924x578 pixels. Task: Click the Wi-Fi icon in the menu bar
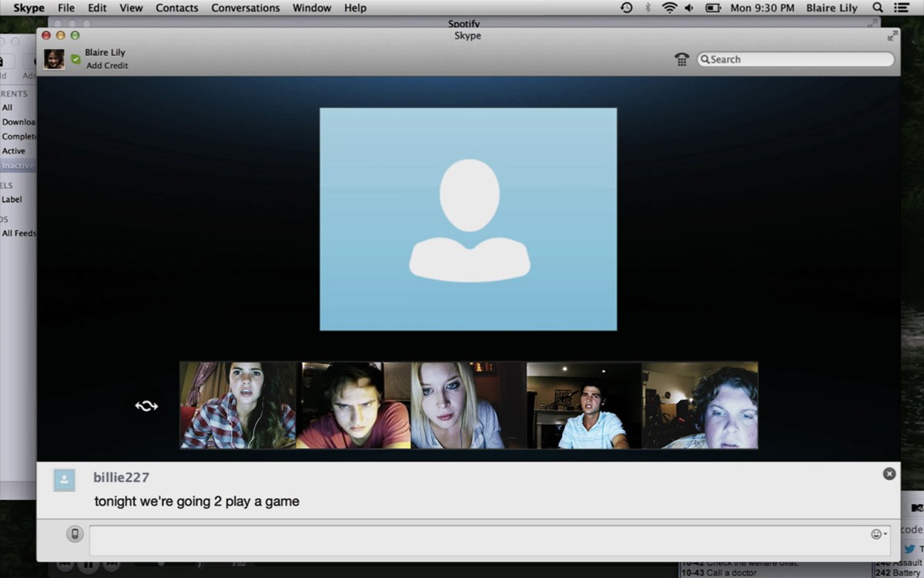click(669, 8)
